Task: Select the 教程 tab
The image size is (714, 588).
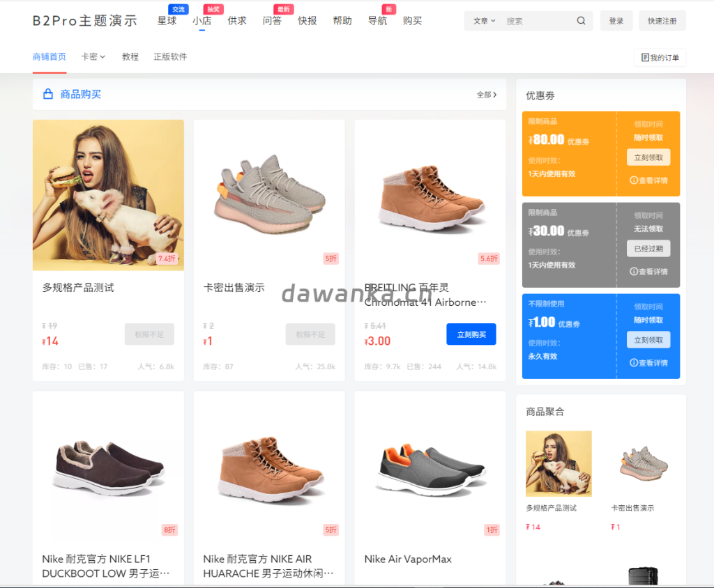Action: click(x=130, y=57)
